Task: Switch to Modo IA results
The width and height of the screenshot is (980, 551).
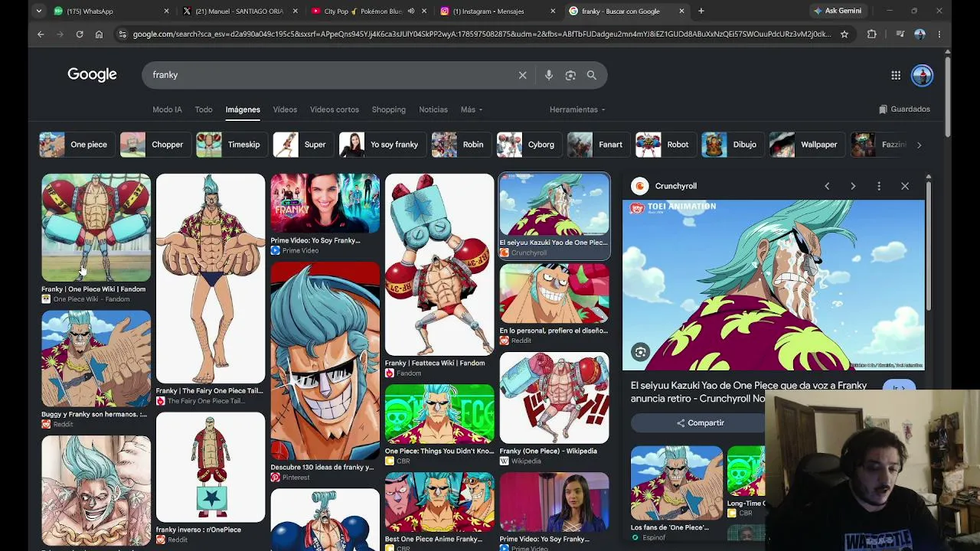Action: coord(167,109)
